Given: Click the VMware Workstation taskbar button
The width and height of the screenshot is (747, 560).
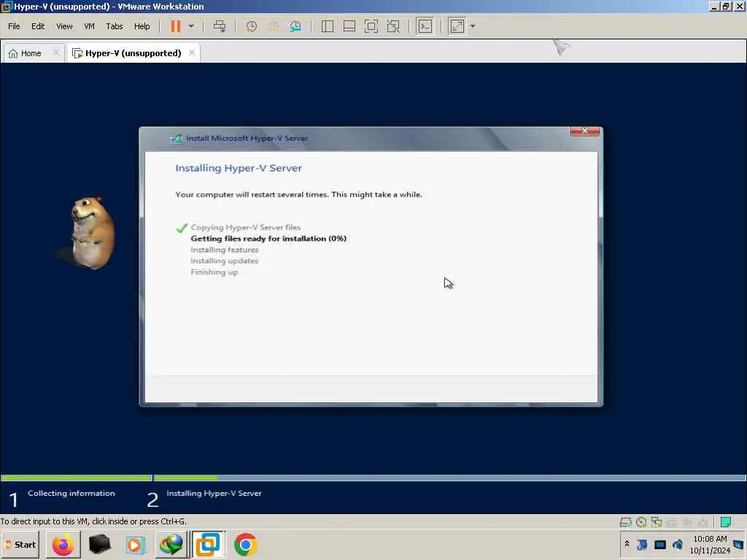Looking at the screenshot, I should [x=208, y=545].
